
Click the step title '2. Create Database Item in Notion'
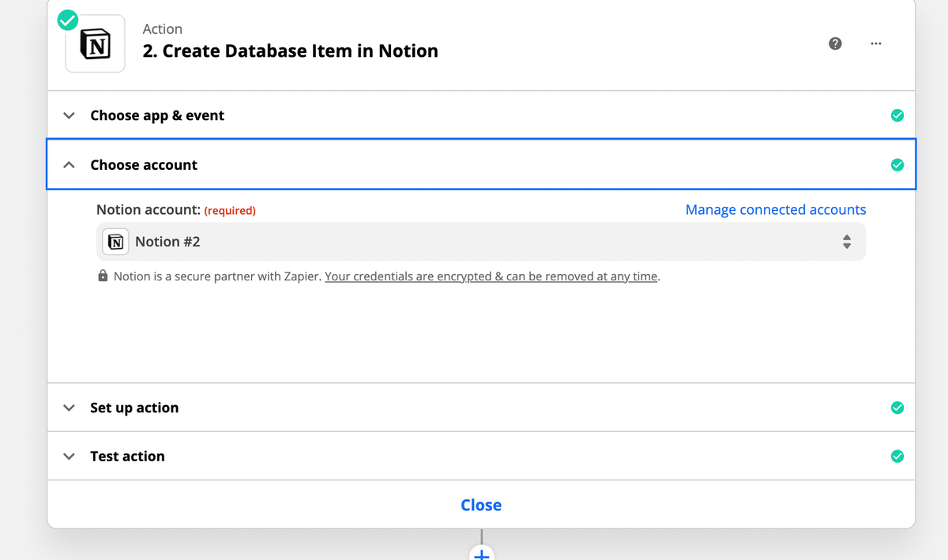tap(290, 51)
